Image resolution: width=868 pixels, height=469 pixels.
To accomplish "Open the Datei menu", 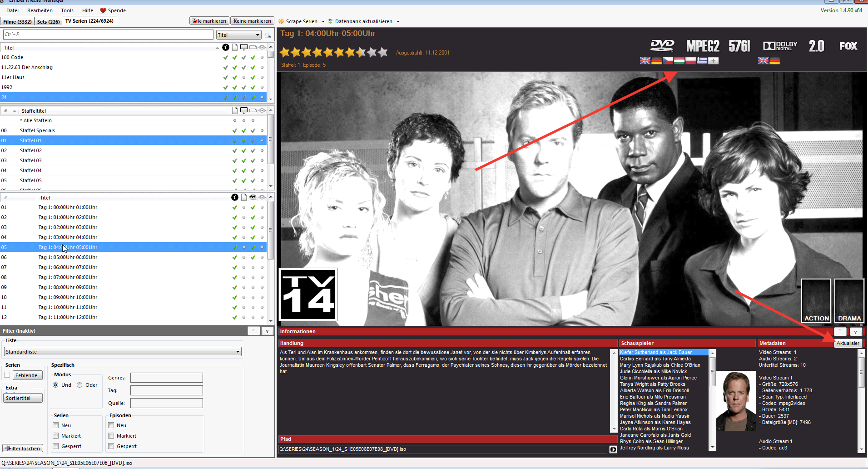I will pos(12,10).
